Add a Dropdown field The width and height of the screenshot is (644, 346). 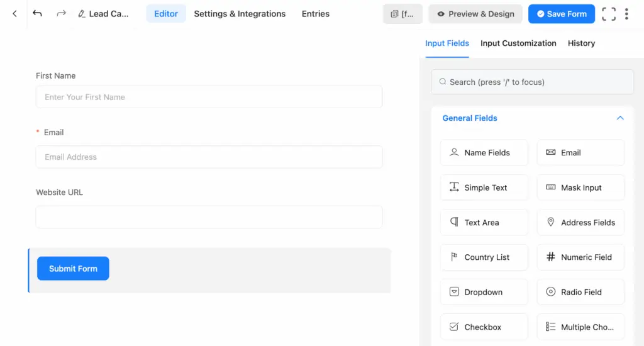pyautogui.click(x=484, y=292)
